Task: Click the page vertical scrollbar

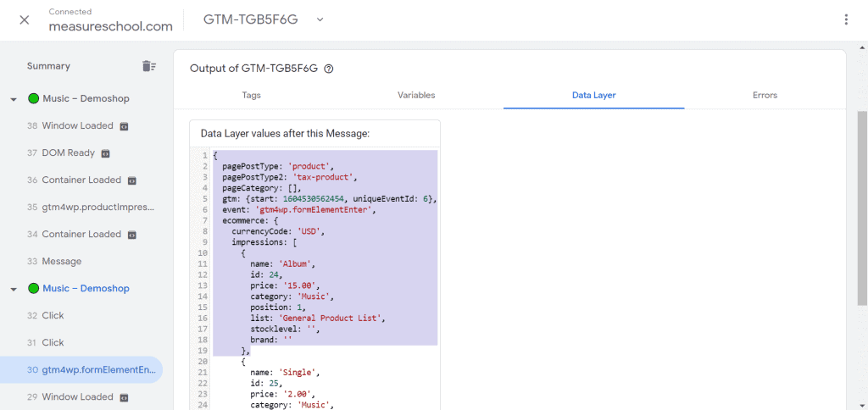Action: pos(862,208)
